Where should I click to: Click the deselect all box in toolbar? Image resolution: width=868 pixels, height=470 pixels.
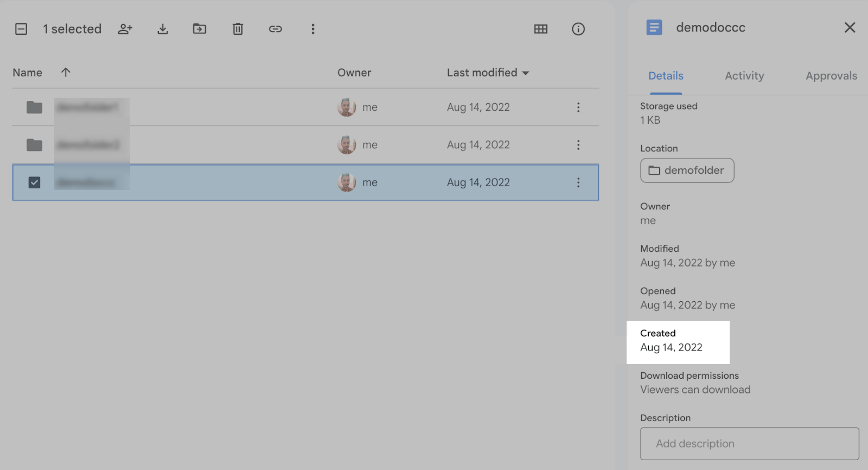pyautogui.click(x=21, y=29)
